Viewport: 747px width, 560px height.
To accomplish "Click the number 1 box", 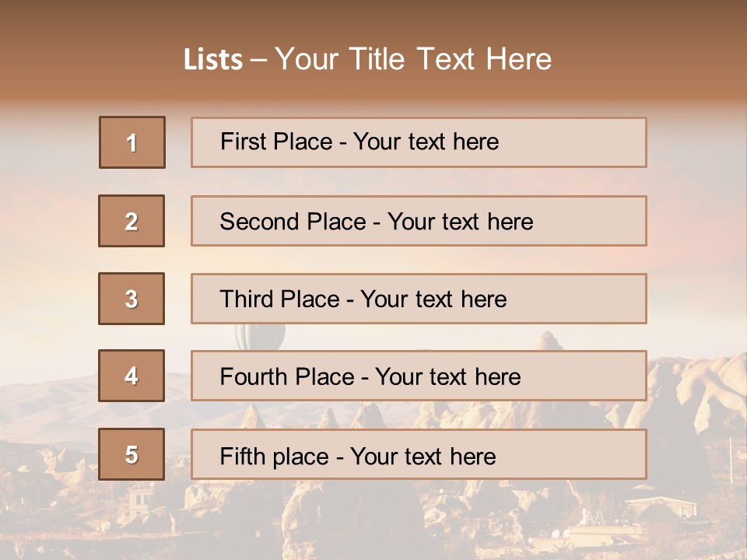I will coord(132,142).
